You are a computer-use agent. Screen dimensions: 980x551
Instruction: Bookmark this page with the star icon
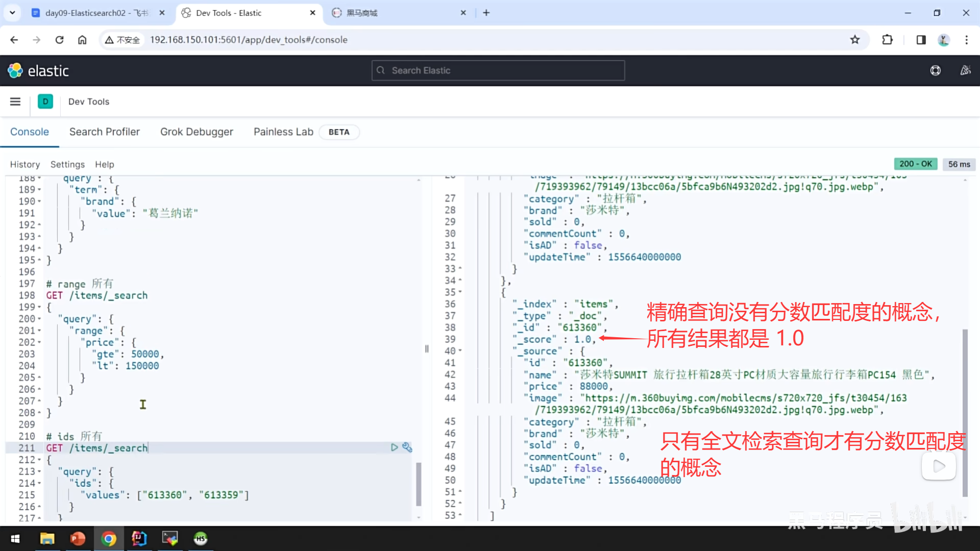[855, 40]
